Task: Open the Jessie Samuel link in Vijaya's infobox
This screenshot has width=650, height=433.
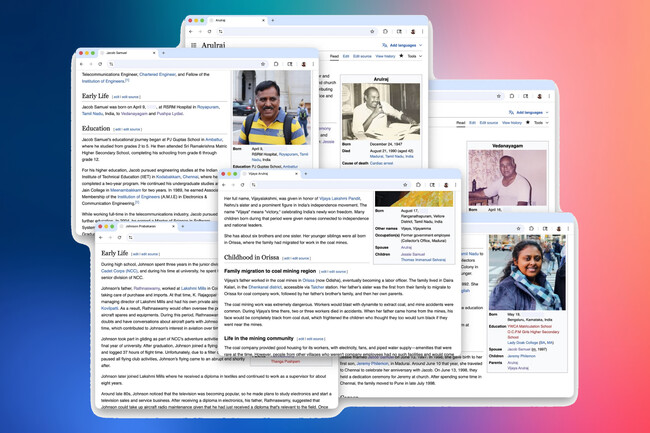Action: (413, 254)
